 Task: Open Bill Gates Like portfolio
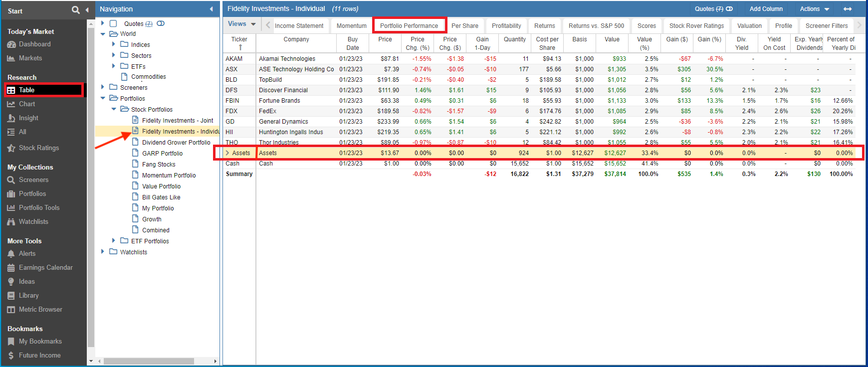pyautogui.click(x=161, y=197)
